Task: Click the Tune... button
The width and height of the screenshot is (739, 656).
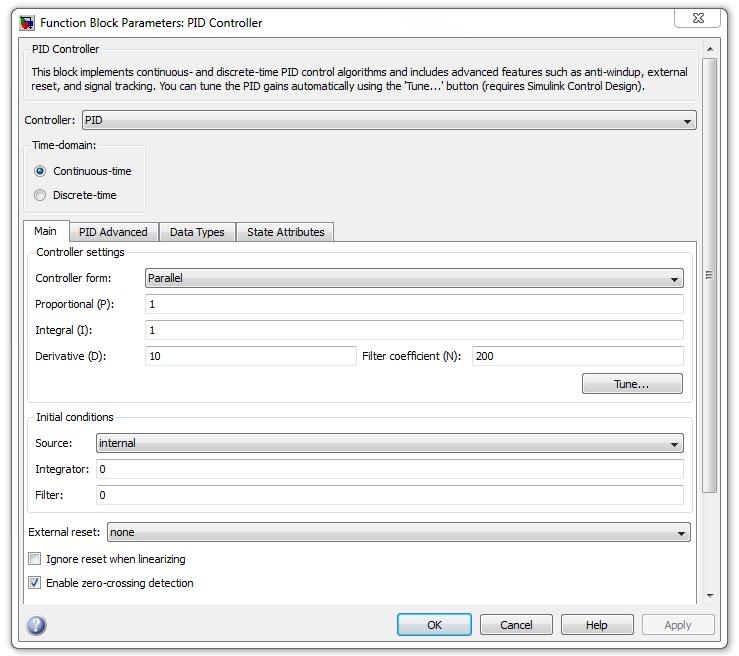Action: (x=632, y=384)
